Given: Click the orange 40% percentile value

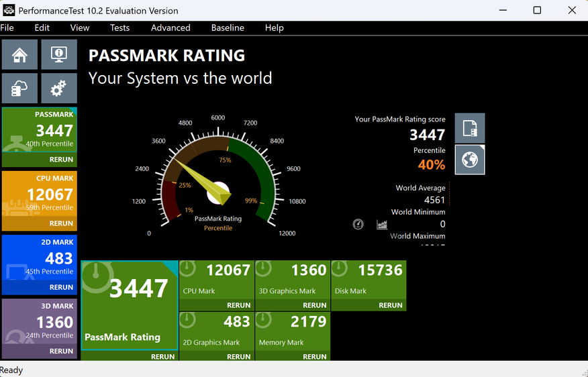Looking at the screenshot, I should (x=432, y=164).
